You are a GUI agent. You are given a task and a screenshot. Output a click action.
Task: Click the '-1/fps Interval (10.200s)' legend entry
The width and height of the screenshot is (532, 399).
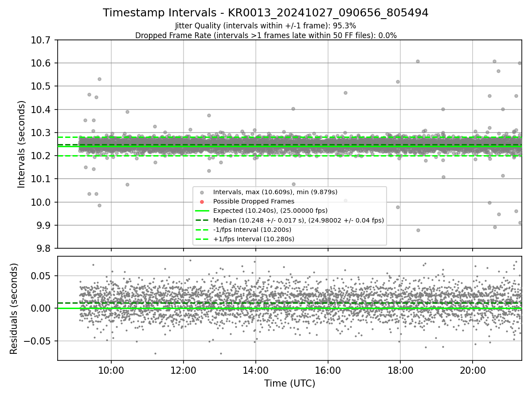[x=252, y=230]
